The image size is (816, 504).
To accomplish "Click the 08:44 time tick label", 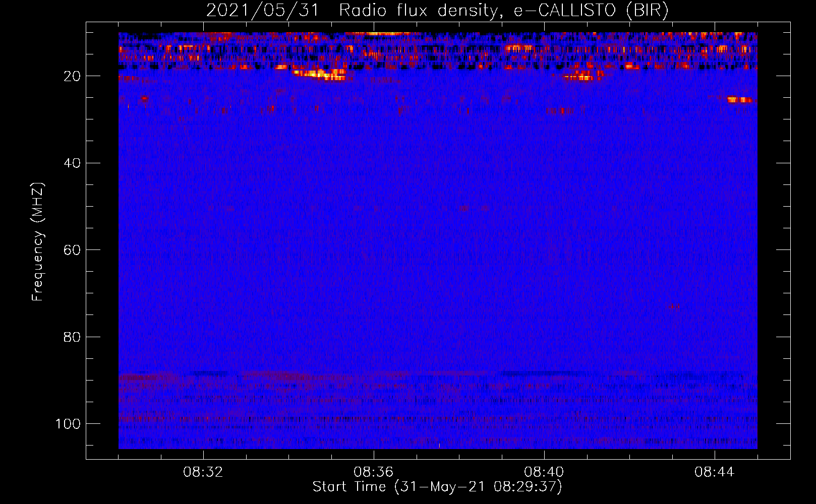I will [x=715, y=472].
